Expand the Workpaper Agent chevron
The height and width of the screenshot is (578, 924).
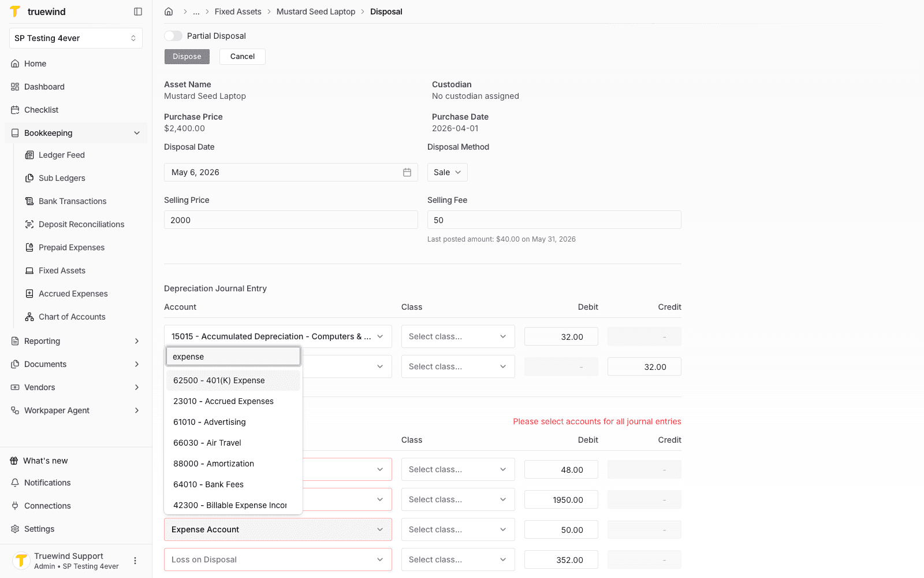click(137, 410)
